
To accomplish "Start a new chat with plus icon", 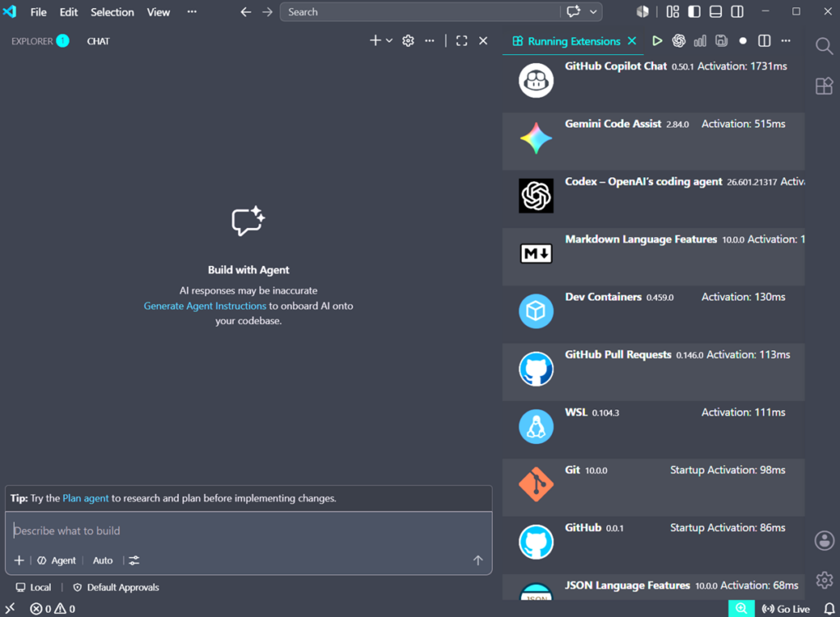I will point(375,41).
